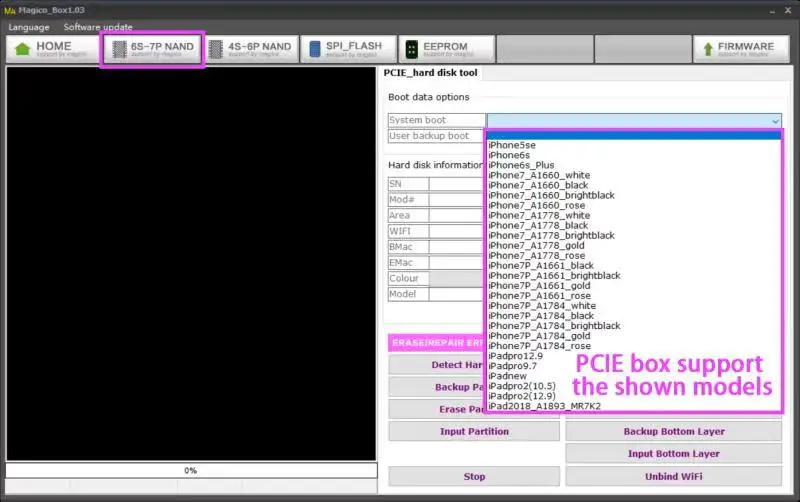Click the Erase Partition button
800x502 pixels.
pos(437,410)
